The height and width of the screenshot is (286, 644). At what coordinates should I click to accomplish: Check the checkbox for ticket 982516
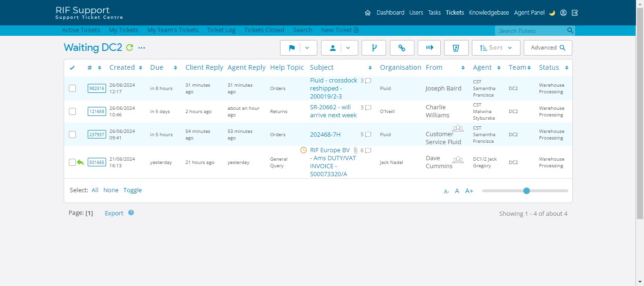72,88
